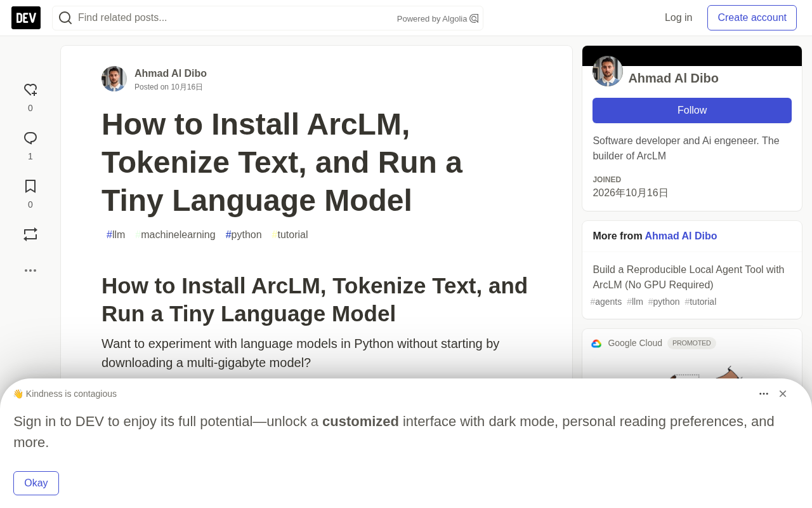The width and height of the screenshot is (812, 508).
Task: Click the Powered by Algolia text
Action: 432,19
